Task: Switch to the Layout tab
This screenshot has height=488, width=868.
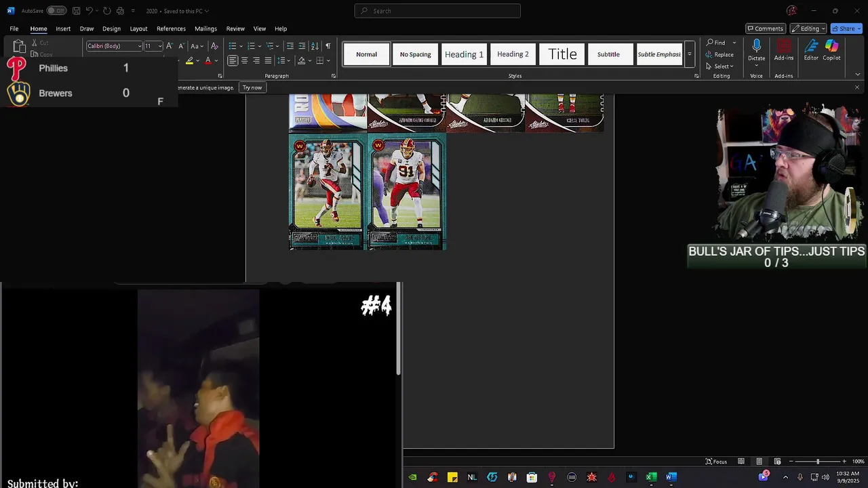Action: 138,28
